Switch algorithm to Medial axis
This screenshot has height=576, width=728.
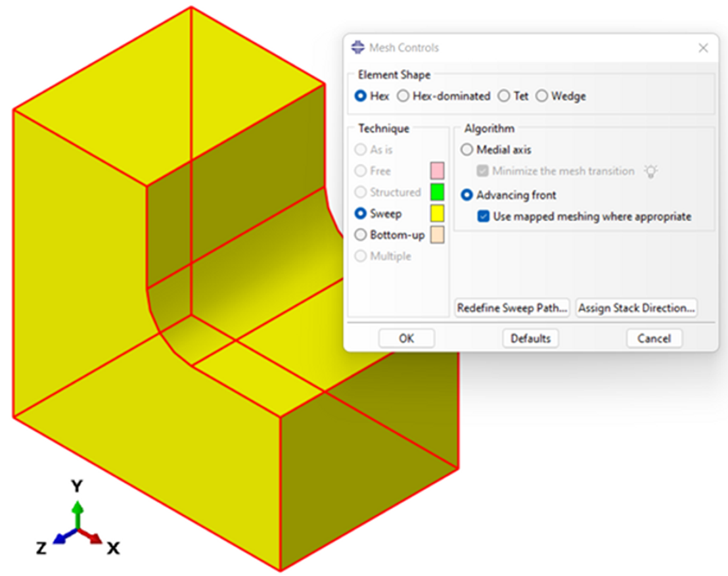(466, 150)
